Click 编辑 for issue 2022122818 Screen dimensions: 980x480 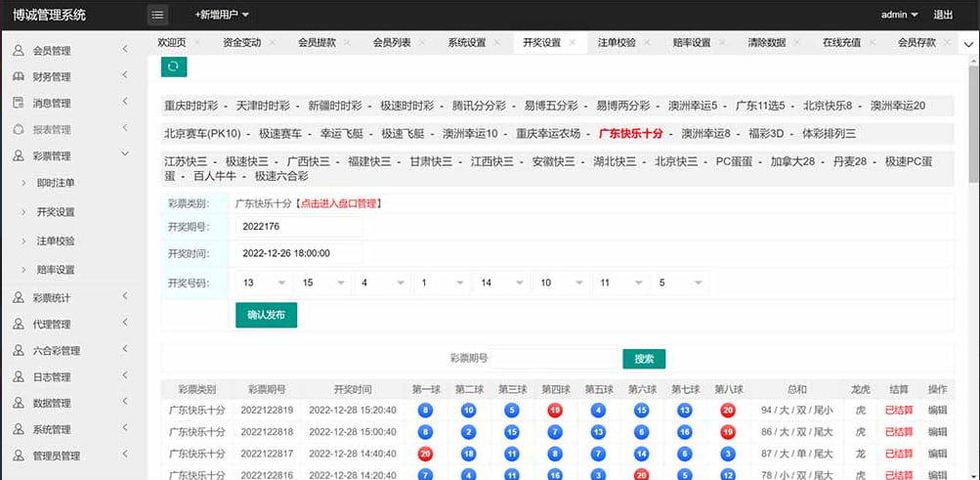tap(937, 432)
